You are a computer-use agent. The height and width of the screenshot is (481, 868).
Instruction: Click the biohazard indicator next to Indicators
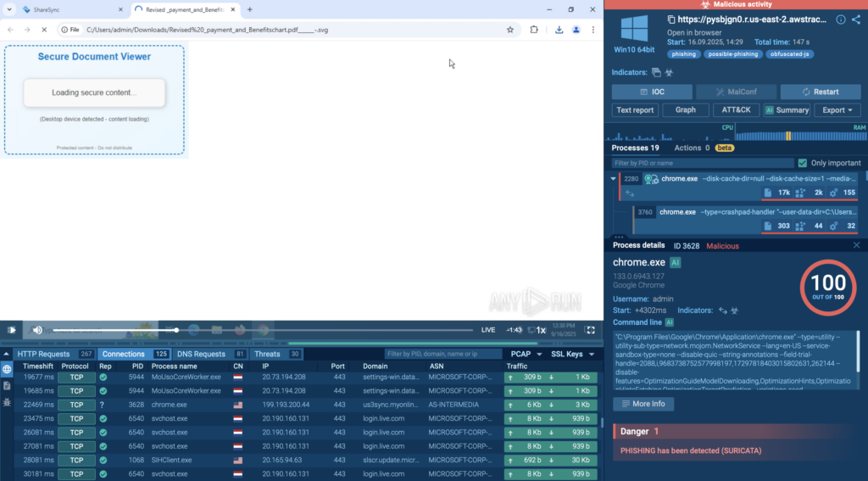click(669, 73)
